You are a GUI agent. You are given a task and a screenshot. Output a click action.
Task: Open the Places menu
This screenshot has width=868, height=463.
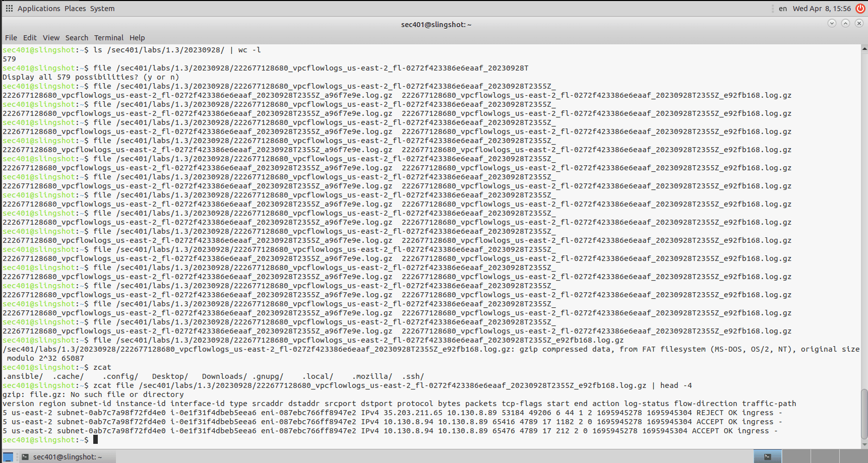pos(76,8)
